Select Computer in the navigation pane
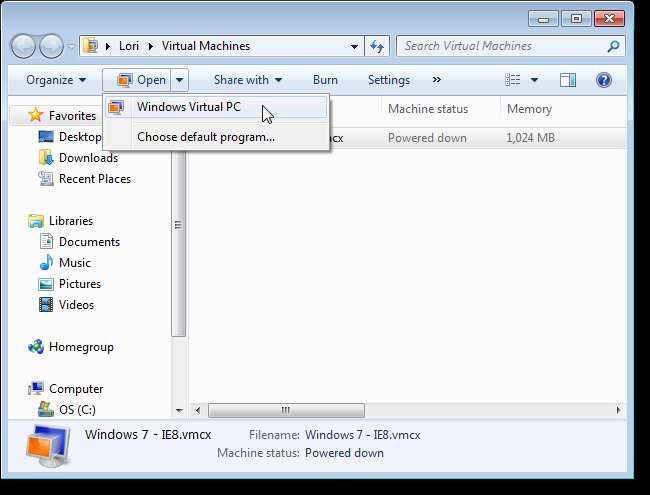The height and width of the screenshot is (495, 650). (76, 389)
